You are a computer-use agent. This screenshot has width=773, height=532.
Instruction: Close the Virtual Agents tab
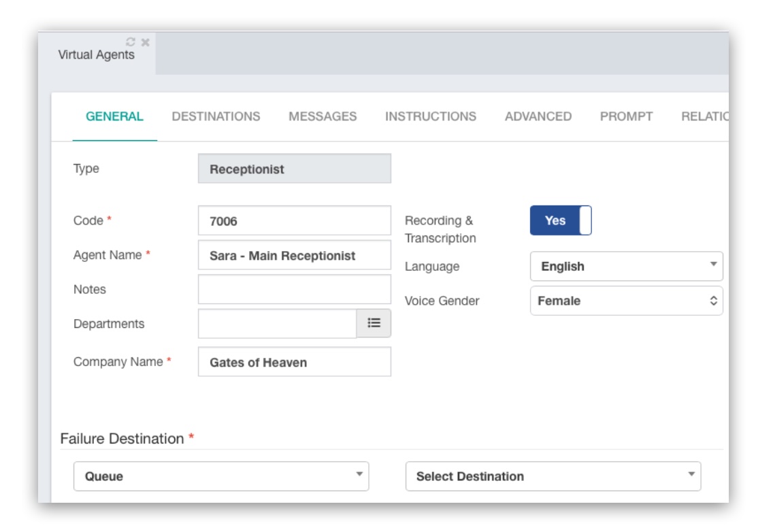click(146, 42)
